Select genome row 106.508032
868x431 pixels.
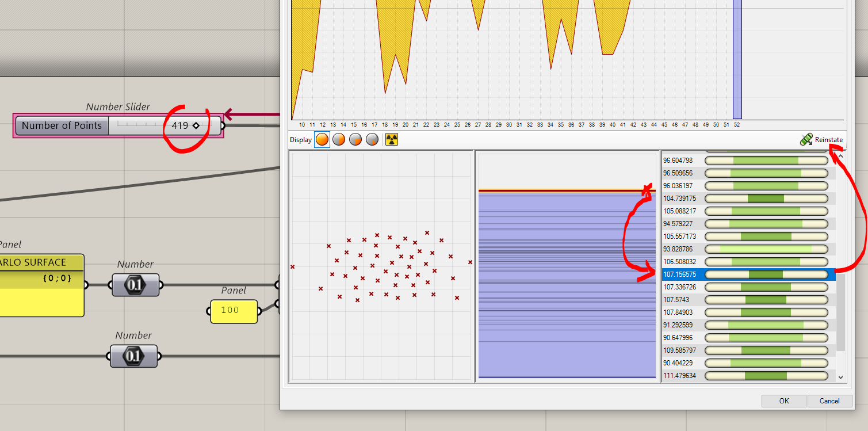pos(748,262)
